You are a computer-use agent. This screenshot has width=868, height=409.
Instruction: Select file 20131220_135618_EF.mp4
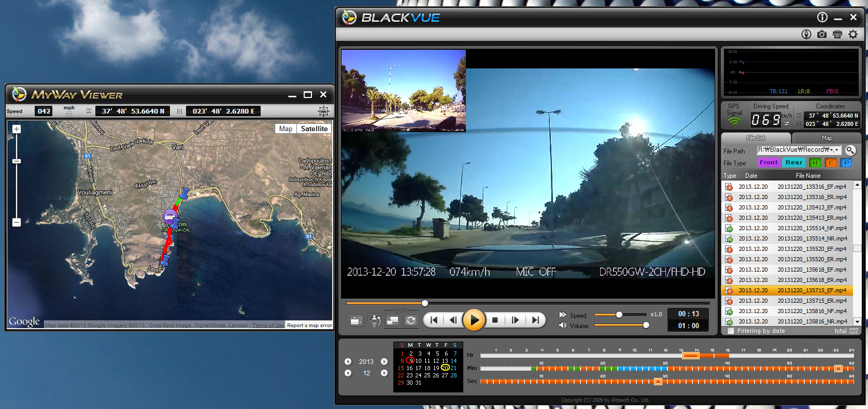[787, 270]
